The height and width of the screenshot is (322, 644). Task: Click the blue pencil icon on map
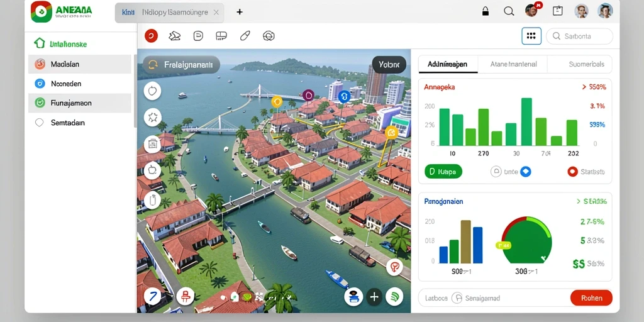point(152,296)
